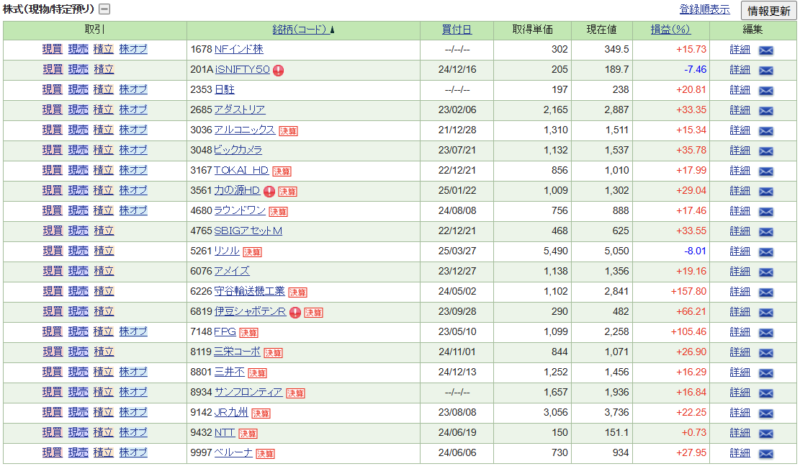Click envelope icon for 三栄コーポ row

pos(766,353)
